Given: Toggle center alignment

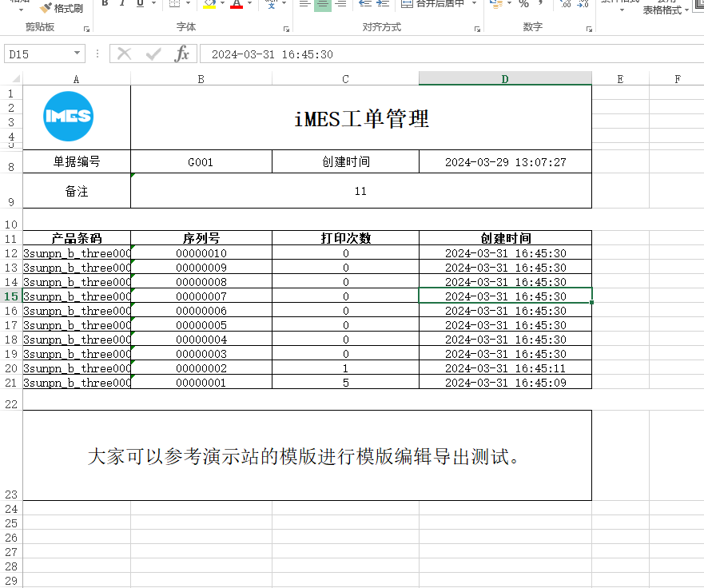Looking at the screenshot, I should pos(322,4).
